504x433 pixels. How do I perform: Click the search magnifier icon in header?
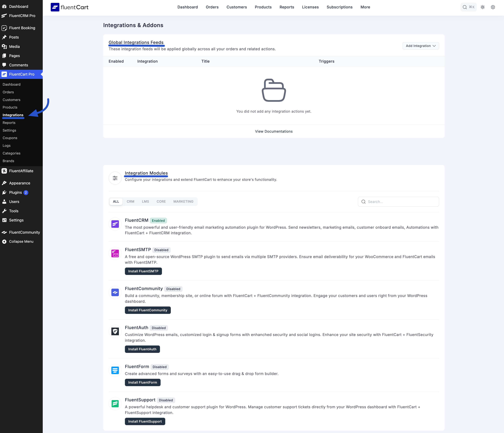tap(465, 7)
